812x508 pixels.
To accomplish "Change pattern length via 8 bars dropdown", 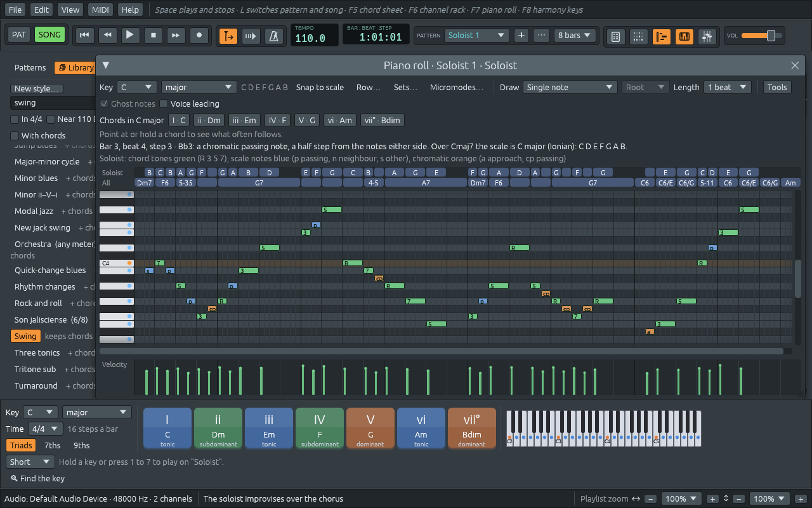I will click(x=575, y=36).
